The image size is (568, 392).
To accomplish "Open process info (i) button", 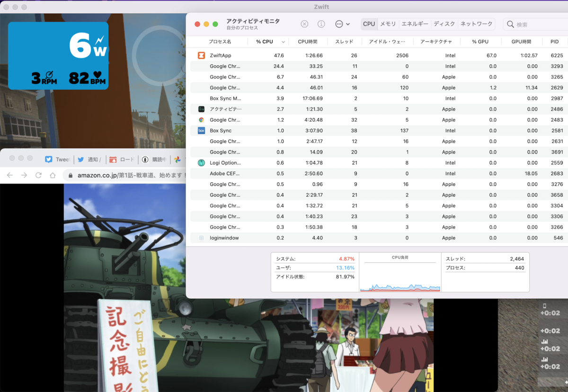I will [321, 24].
